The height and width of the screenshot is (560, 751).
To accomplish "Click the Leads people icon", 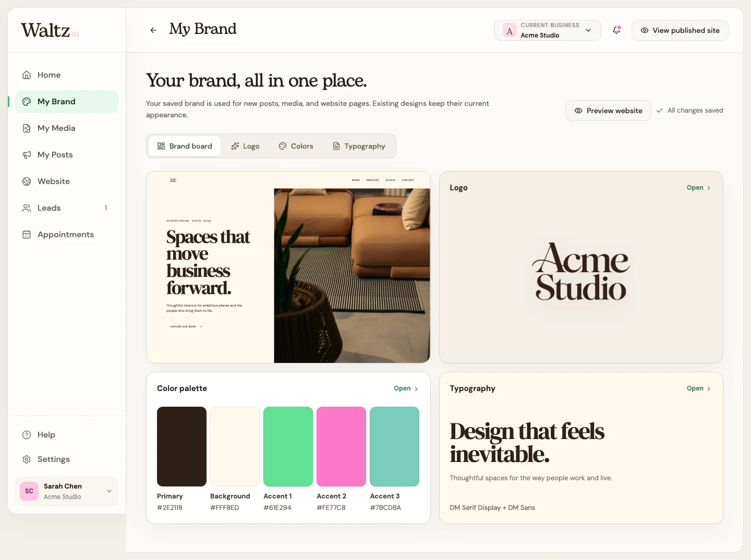I will 27,208.
